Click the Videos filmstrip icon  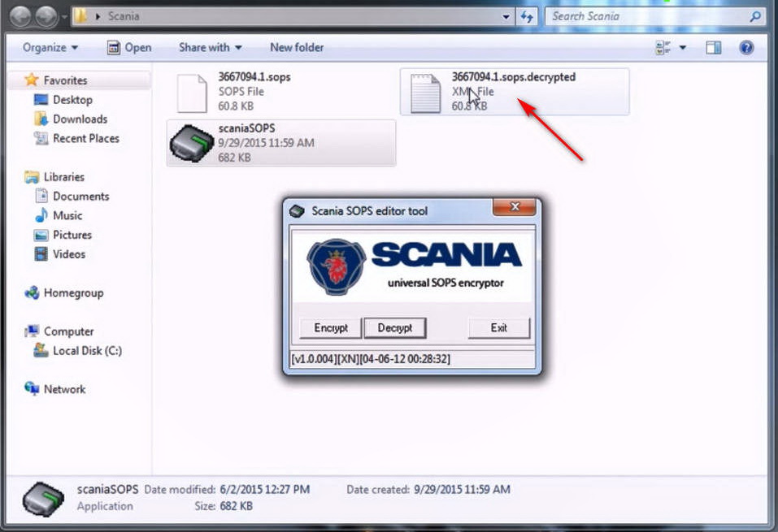[41, 254]
